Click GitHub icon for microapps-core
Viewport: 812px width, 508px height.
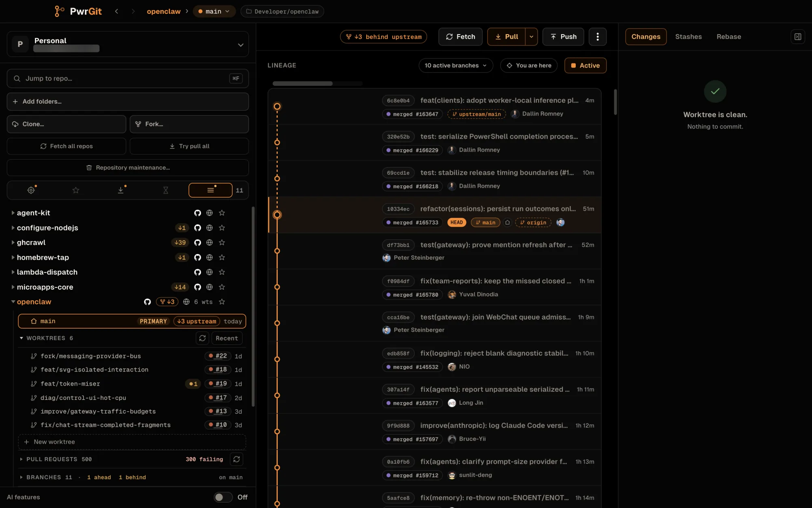click(197, 287)
